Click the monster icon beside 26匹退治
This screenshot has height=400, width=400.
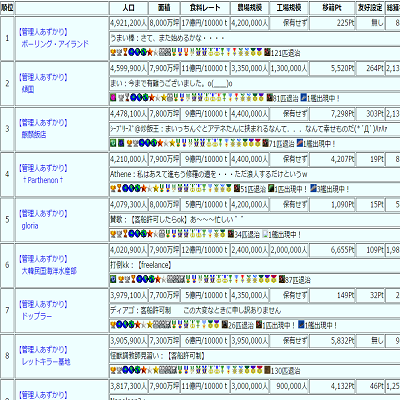(225, 325)
